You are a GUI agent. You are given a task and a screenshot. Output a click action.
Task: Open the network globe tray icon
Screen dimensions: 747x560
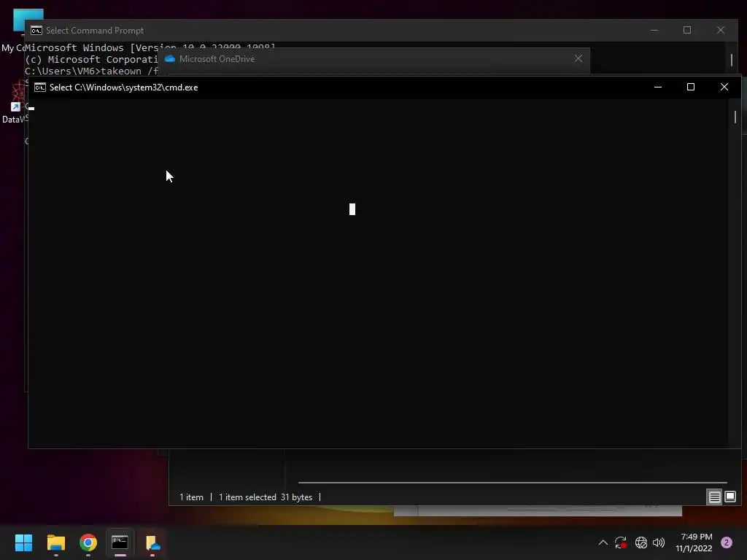[x=640, y=542]
